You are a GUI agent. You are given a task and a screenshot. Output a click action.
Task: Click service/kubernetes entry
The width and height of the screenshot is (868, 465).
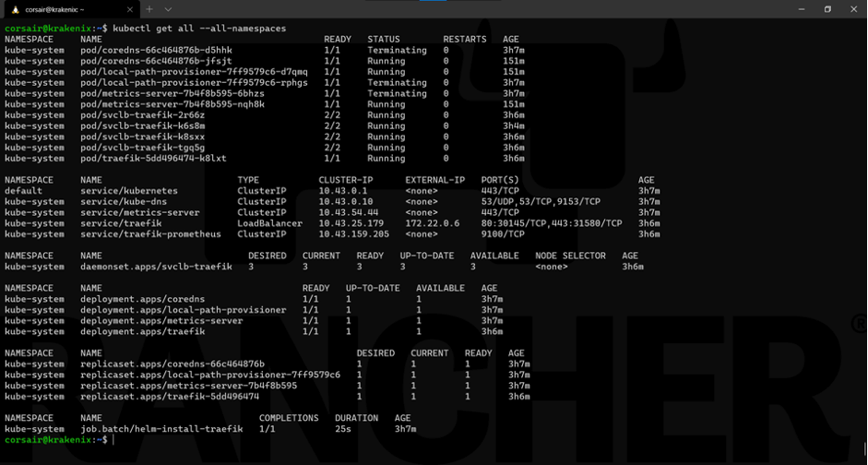(129, 191)
